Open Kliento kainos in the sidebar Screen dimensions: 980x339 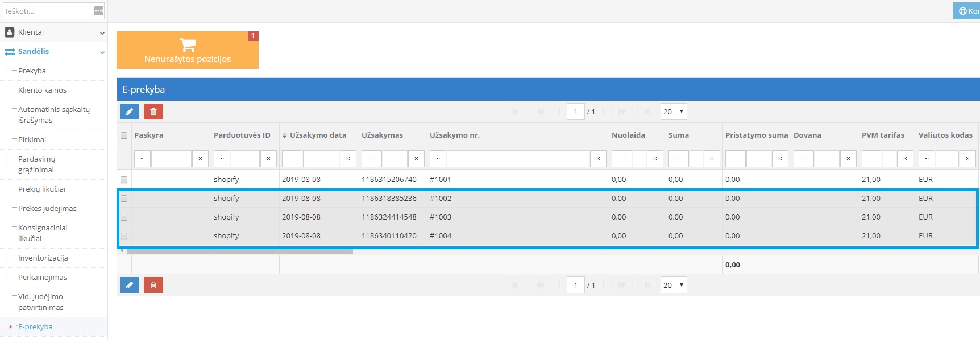[x=42, y=90]
